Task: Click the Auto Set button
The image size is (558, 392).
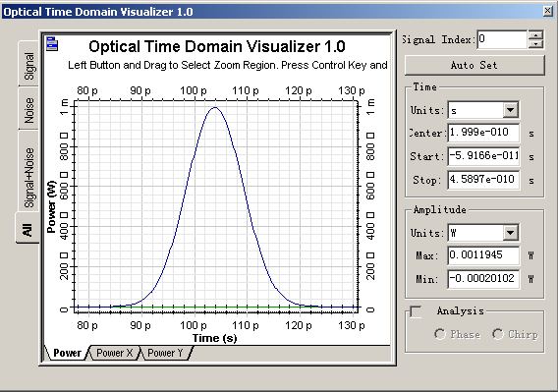Action: (474, 65)
